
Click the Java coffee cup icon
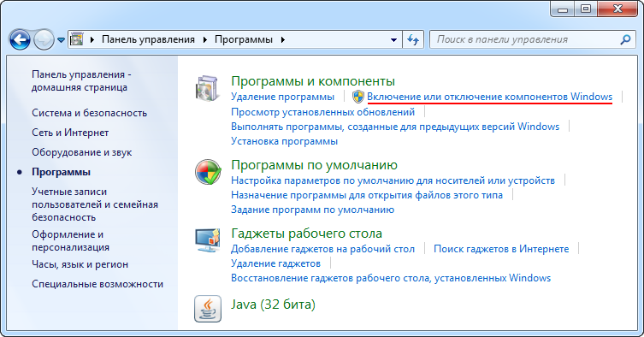[208, 309]
